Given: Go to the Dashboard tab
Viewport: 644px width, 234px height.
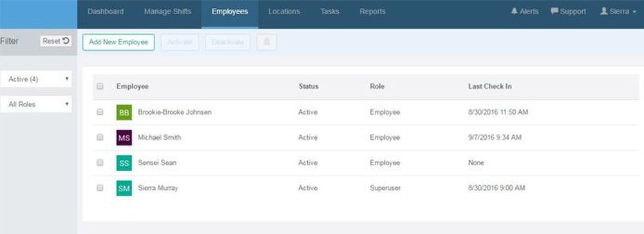Looking at the screenshot, I should click(106, 12).
